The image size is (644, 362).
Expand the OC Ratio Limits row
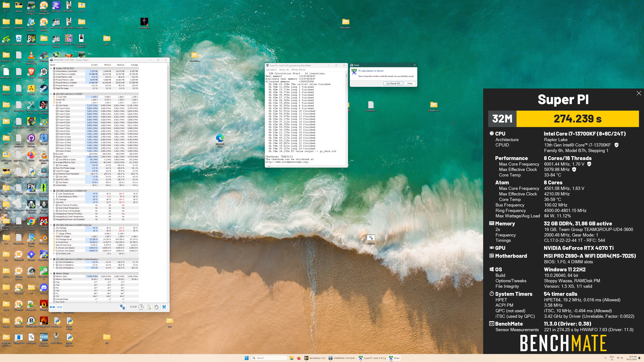(54, 254)
